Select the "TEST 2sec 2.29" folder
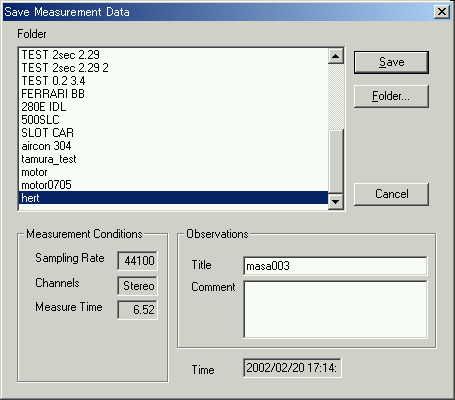The height and width of the screenshot is (400, 455). tap(173, 55)
